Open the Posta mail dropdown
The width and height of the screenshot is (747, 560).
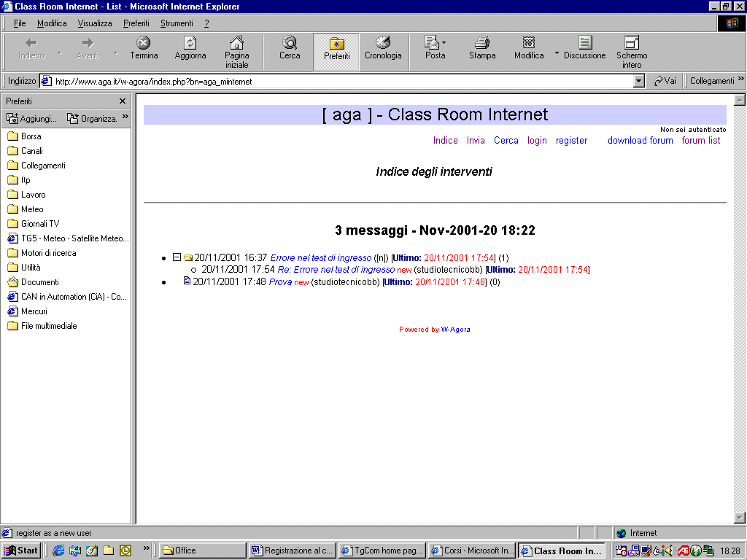pyautogui.click(x=444, y=42)
